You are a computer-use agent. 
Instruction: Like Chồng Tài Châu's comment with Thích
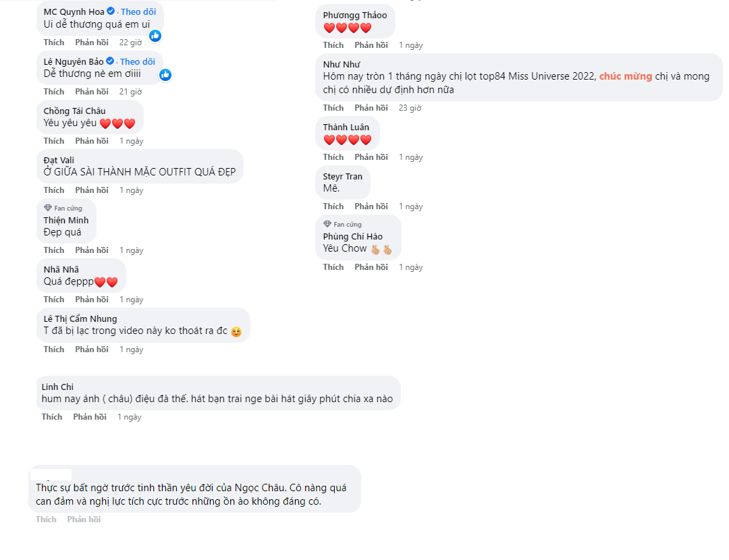click(54, 141)
